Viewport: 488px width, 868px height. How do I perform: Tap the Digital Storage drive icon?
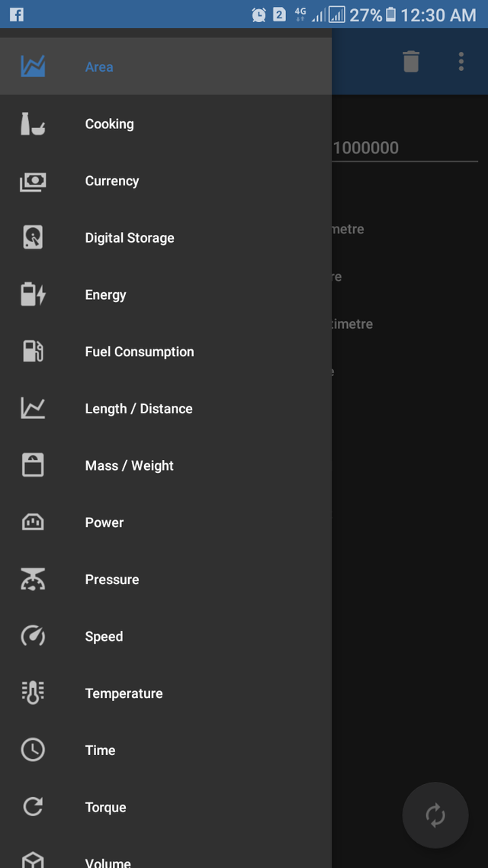pos(33,238)
